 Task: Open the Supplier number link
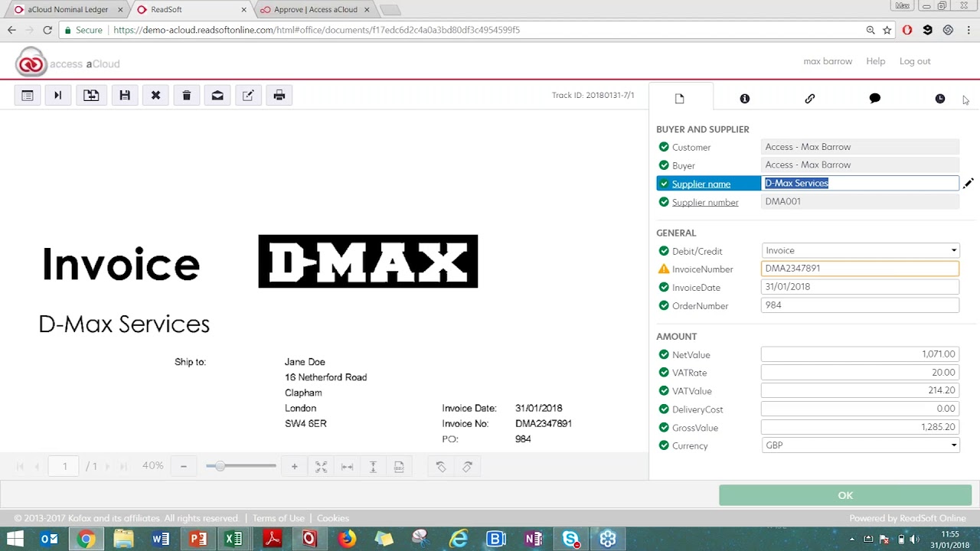(705, 203)
